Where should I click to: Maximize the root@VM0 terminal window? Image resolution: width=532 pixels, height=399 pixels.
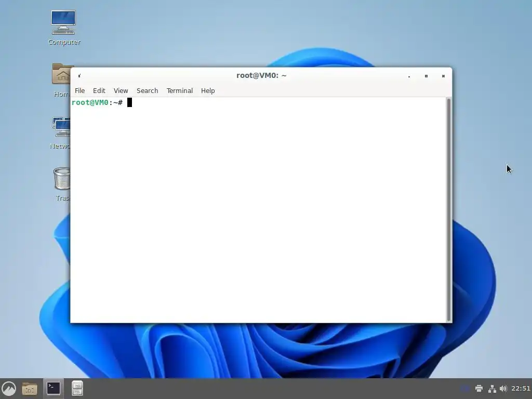coord(426,76)
